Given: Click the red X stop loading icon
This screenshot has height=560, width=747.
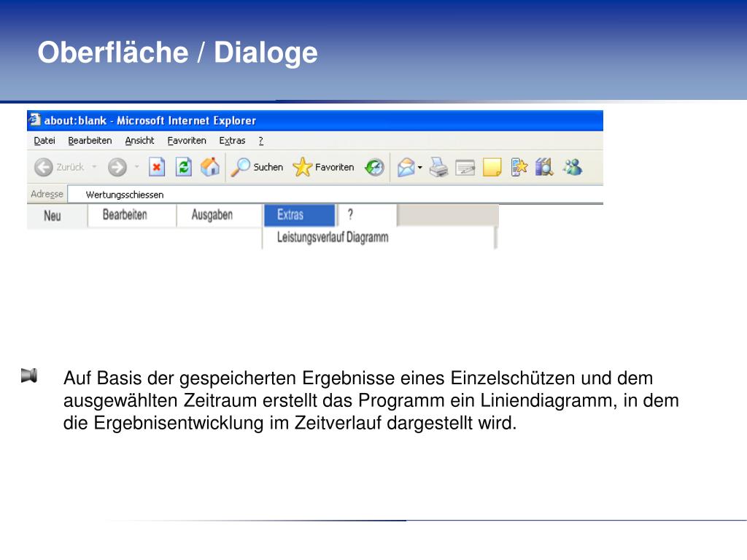Looking at the screenshot, I should pyautogui.click(x=157, y=167).
